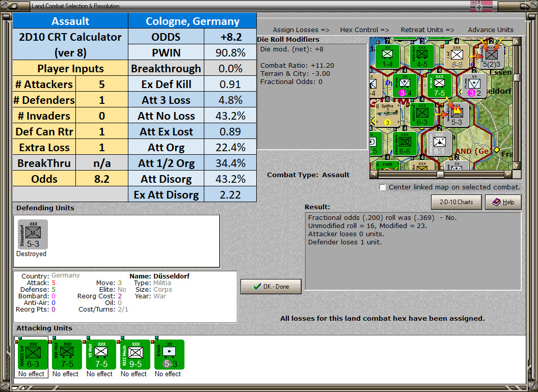Click the XXXVI Mech 6-6 unit on map

(x=405, y=144)
